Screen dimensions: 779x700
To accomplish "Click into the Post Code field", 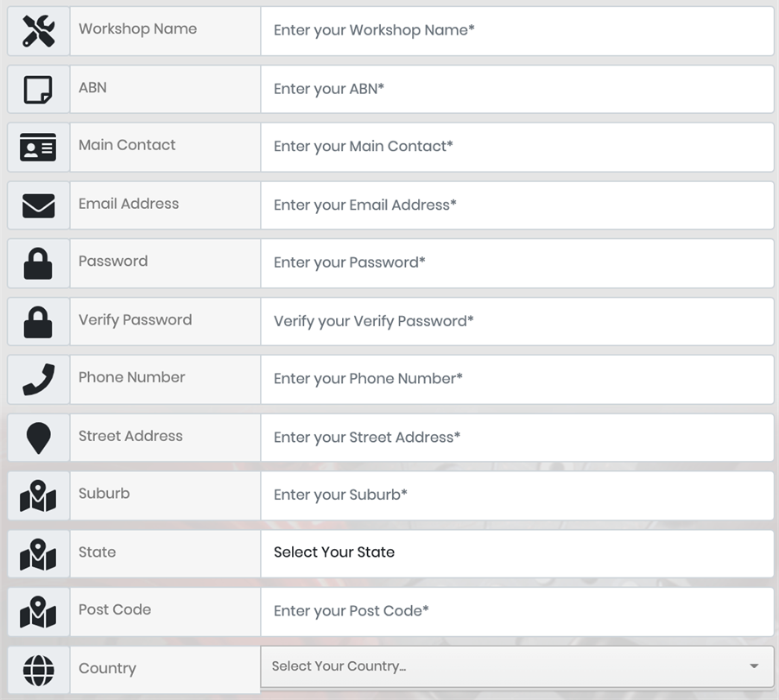I will click(517, 612).
